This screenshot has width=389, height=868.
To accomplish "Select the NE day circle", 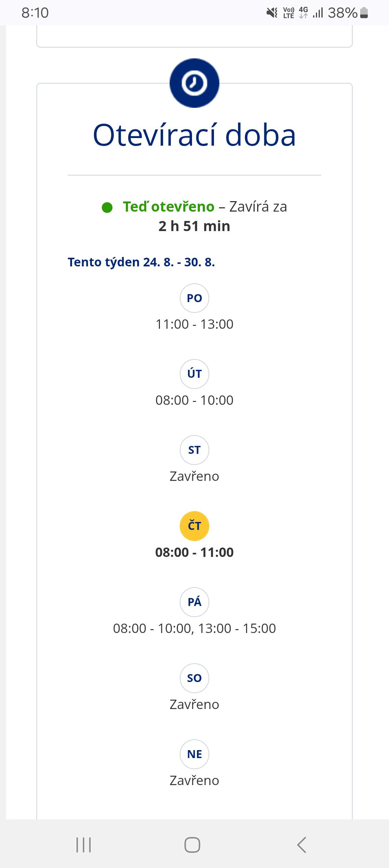I will coord(194,754).
